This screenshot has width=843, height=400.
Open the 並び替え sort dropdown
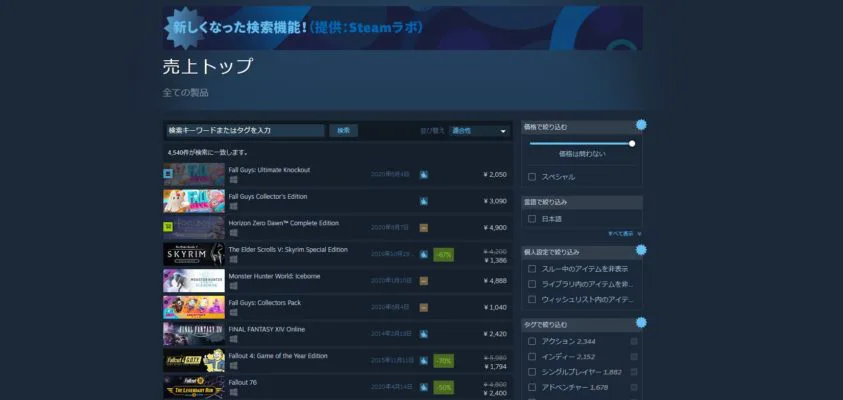(479, 131)
